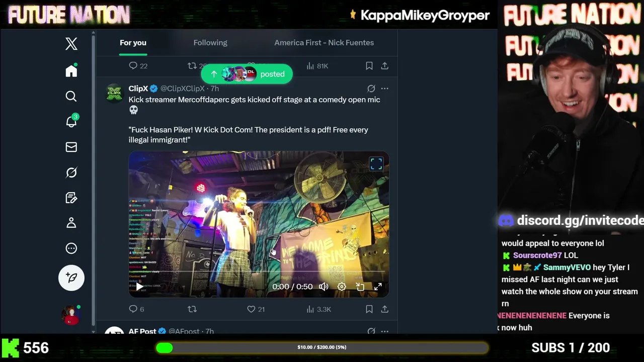Click the KappaMikeyGroyper overlay name
Viewport: 644px width, 362px height.
point(425,15)
